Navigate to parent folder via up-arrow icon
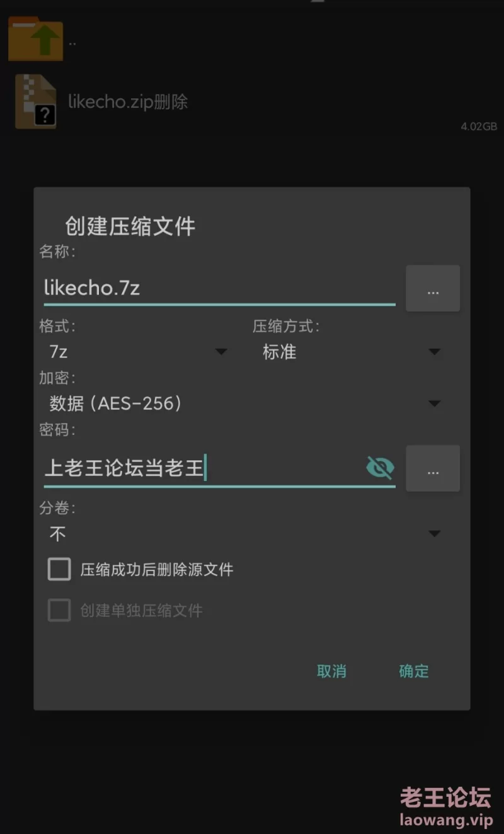This screenshot has height=834, width=504. [35, 39]
